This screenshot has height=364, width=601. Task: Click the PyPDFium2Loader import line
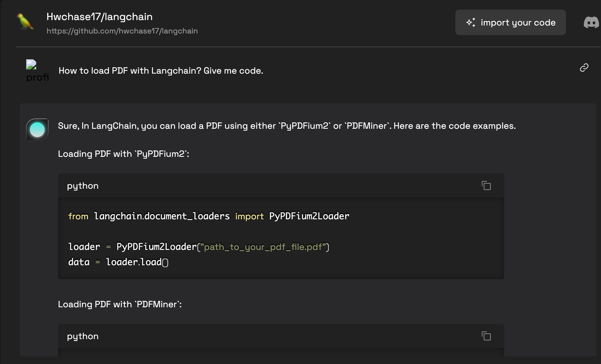208,216
